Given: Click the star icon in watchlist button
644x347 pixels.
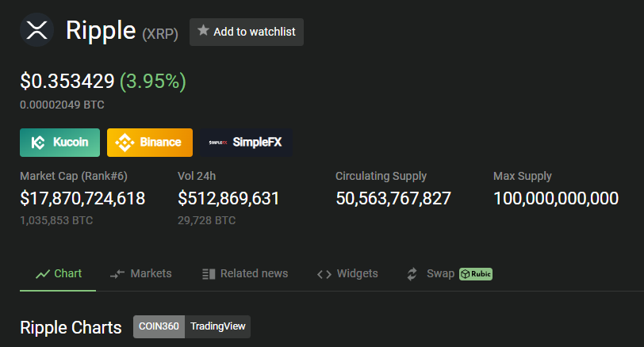Looking at the screenshot, I should tap(203, 30).
